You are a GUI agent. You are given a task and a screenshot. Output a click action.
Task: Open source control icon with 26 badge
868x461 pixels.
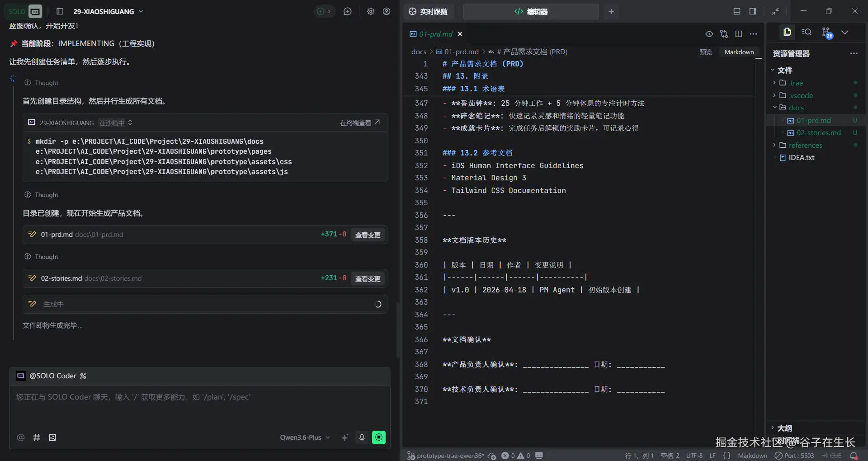826,33
